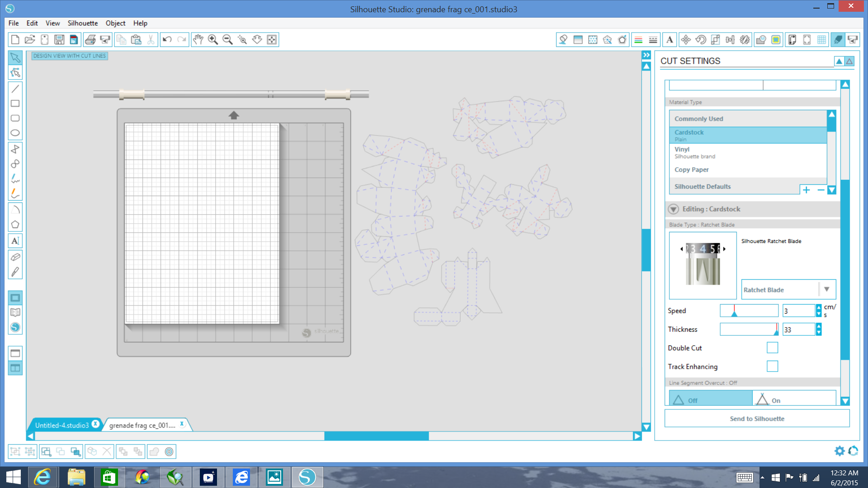Add a new material type with plus
Screen dimensions: 868x488
(806, 190)
